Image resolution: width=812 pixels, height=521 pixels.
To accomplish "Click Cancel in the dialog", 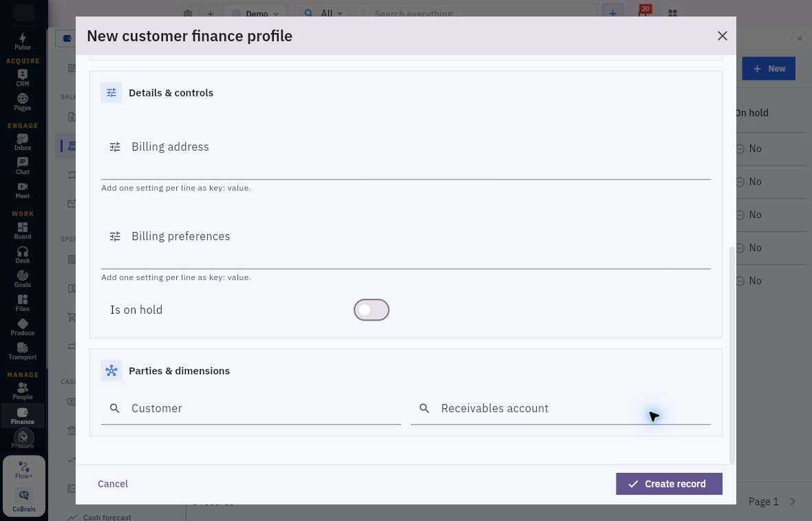I will click(113, 484).
